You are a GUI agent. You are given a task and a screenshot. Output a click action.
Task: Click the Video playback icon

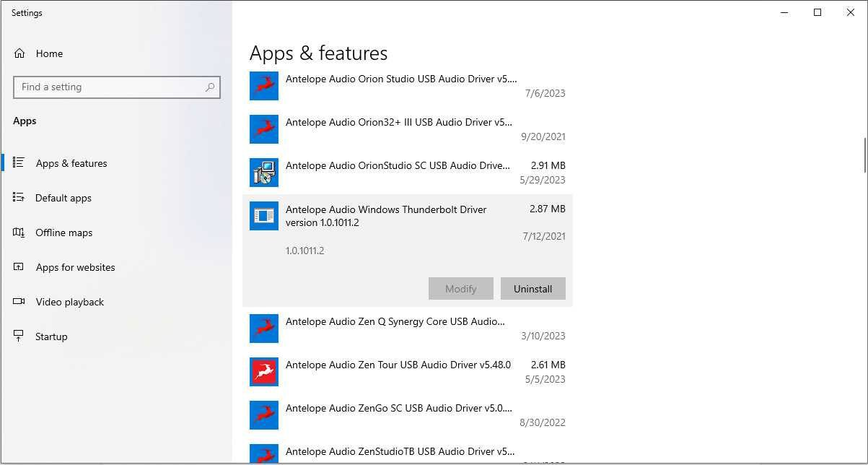[19, 302]
